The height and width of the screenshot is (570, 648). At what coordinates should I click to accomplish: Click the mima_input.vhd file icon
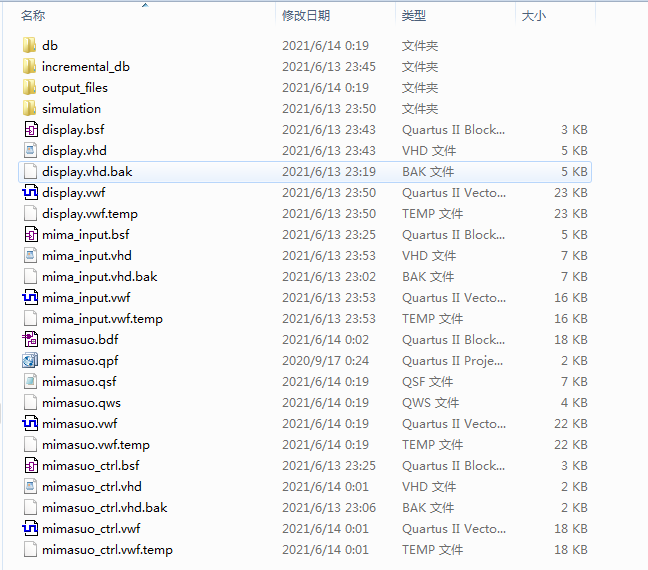click(30, 255)
